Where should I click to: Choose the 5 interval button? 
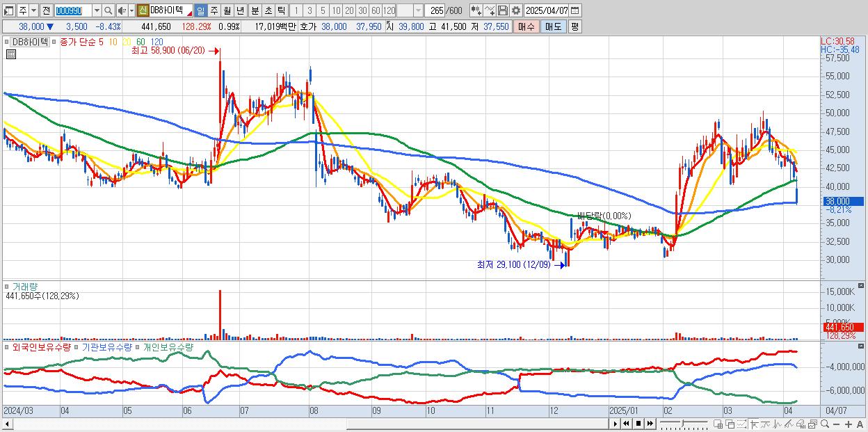coord(323,10)
